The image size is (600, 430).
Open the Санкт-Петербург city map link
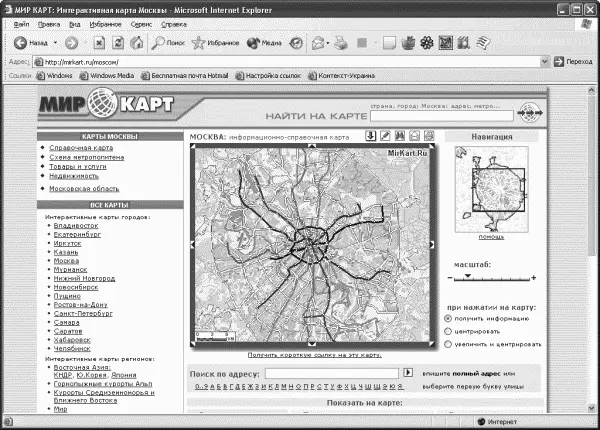click(x=80, y=313)
